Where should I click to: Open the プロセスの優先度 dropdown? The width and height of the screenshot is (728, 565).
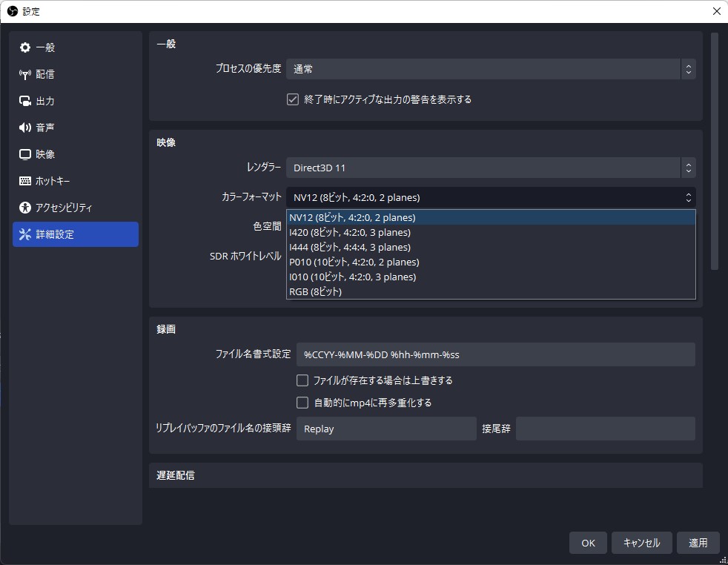(x=491, y=68)
